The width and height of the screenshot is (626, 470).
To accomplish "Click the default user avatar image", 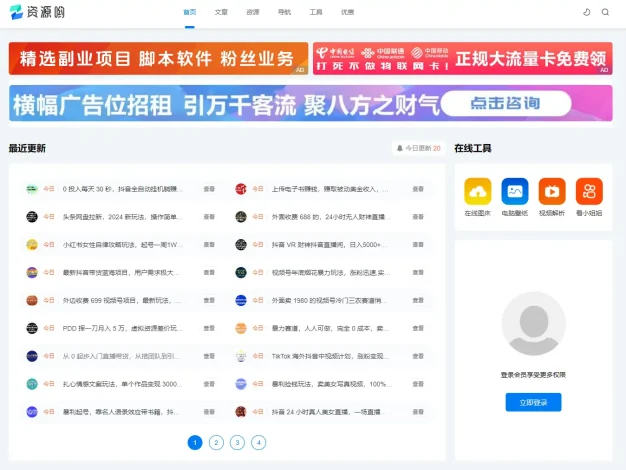I will [x=533, y=323].
